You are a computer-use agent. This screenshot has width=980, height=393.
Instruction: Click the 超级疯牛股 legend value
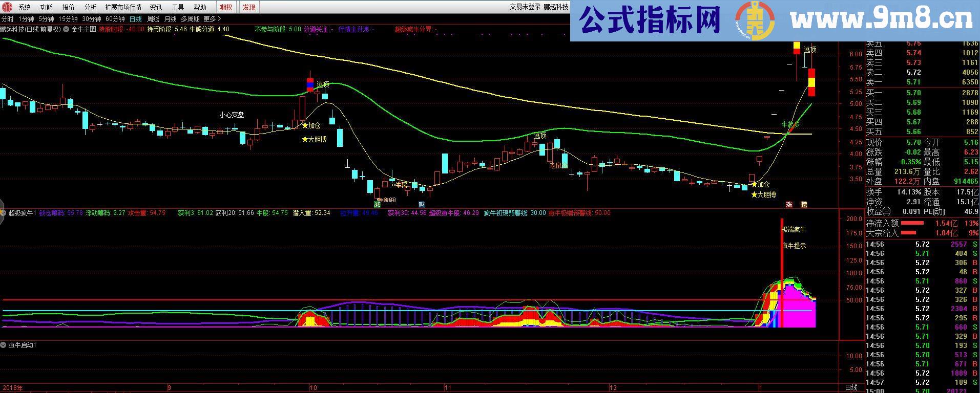tap(454, 213)
